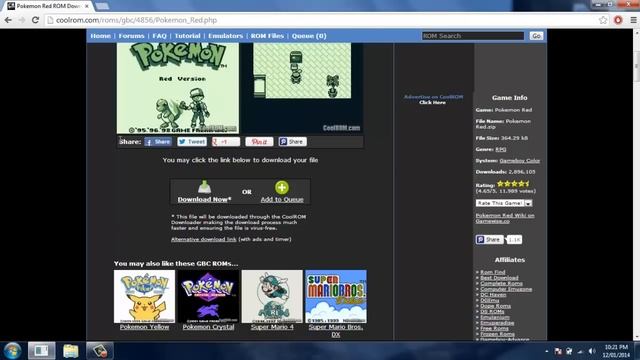640x360 pixels.
Task: Open the third pinned taskbar application icon
Action: tap(100, 351)
